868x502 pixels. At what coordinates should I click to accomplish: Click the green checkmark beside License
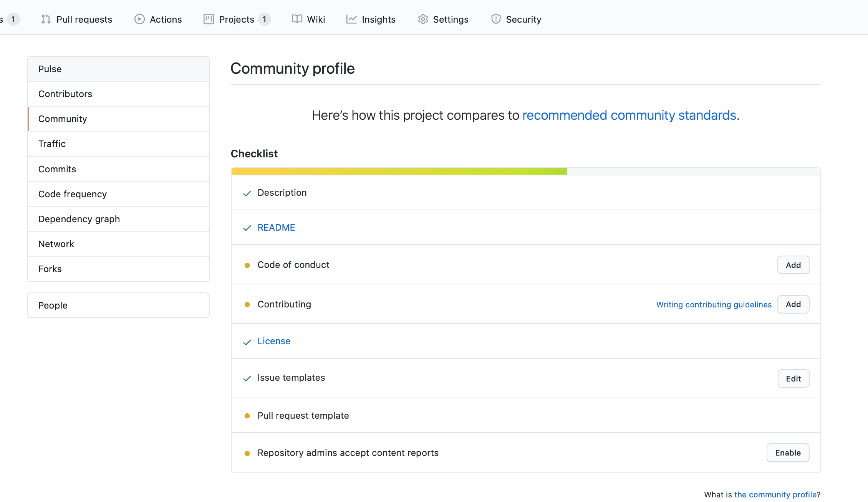point(247,342)
